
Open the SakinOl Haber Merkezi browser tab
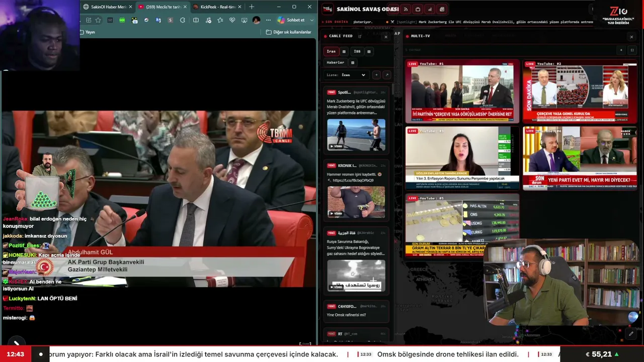tap(108, 7)
